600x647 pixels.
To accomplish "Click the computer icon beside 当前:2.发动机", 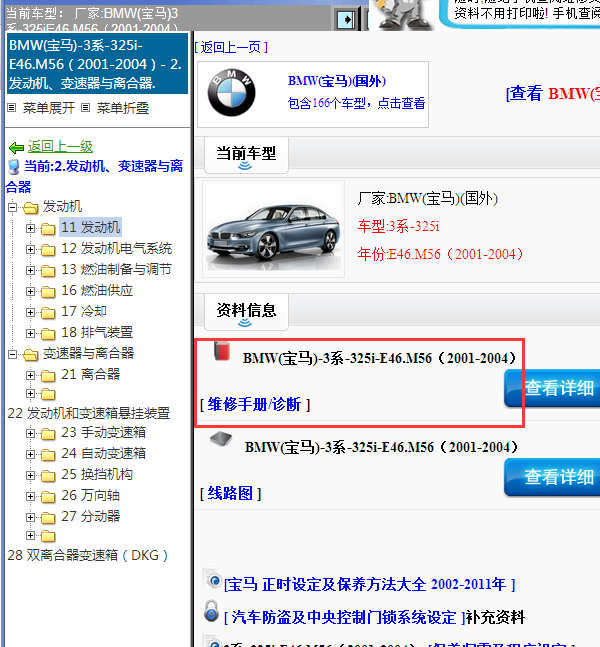I will pos(14,167).
